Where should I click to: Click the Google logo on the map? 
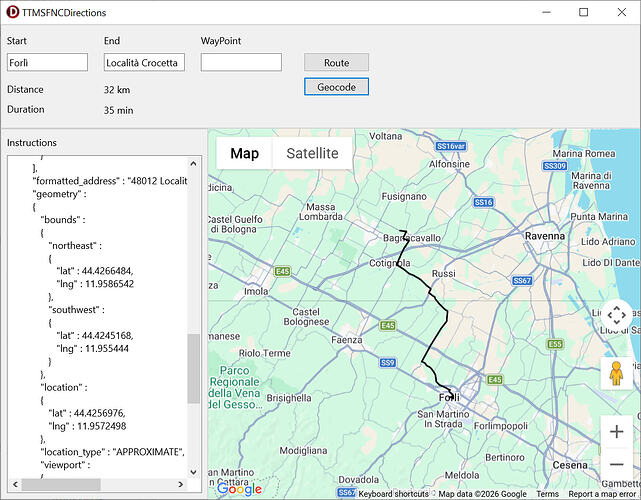click(240, 488)
